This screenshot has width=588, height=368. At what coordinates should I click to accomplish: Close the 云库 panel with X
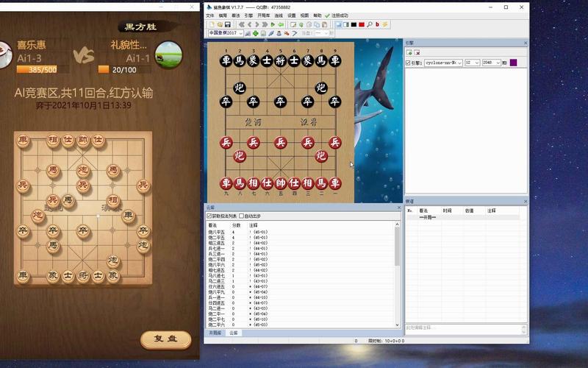coord(398,208)
